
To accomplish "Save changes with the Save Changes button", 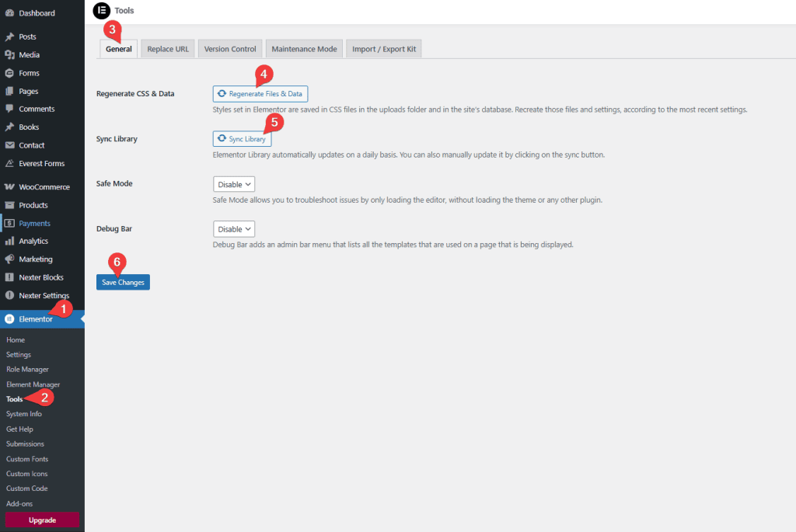I will point(122,281).
